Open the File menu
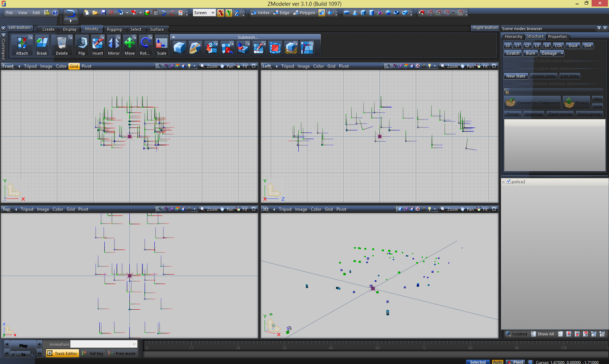609x364 pixels. point(9,13)
